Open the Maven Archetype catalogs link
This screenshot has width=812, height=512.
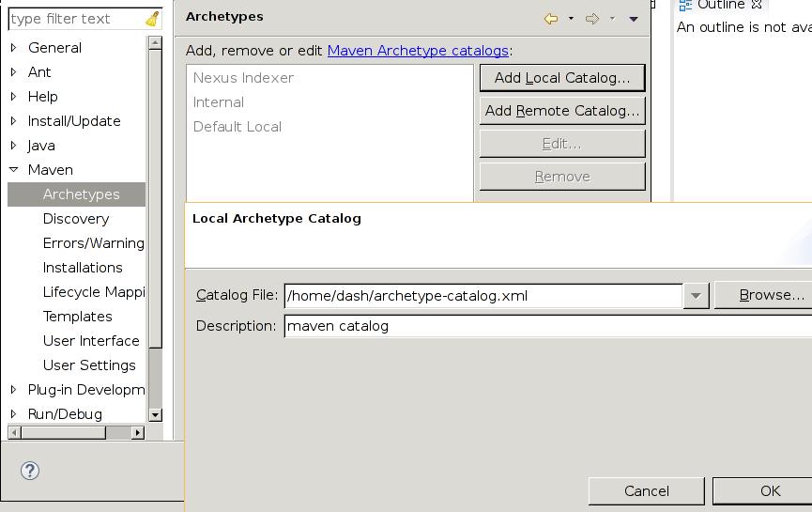coord(418,51)
